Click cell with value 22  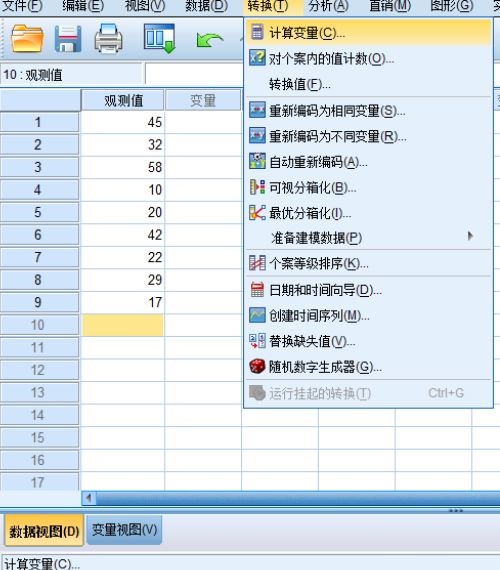[x=123, y=257]
